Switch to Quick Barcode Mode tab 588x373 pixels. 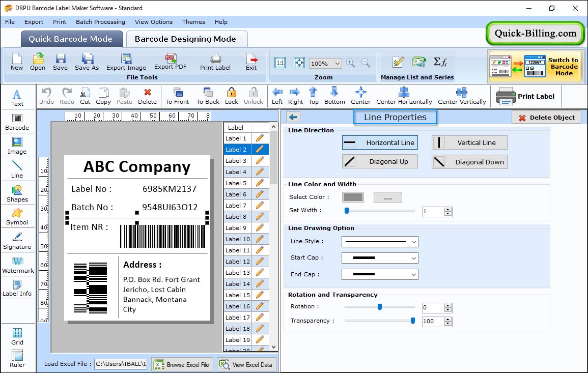tap(71, 39)
